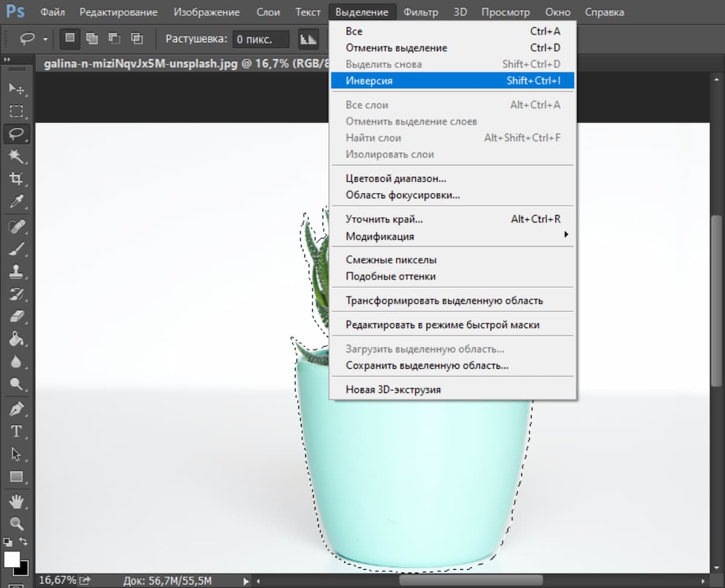Open the document info dropdown next to Док

coord(245,580)
